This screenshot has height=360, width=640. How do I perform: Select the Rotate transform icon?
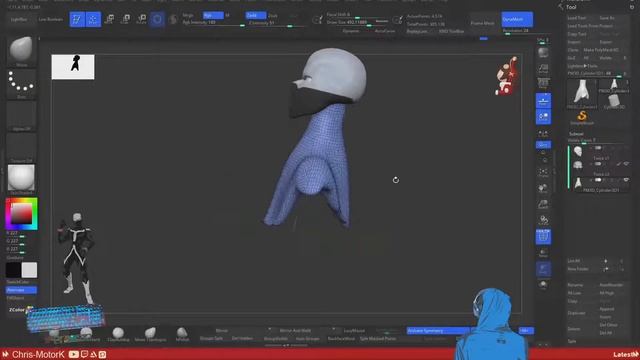click(x=141, y=19)
